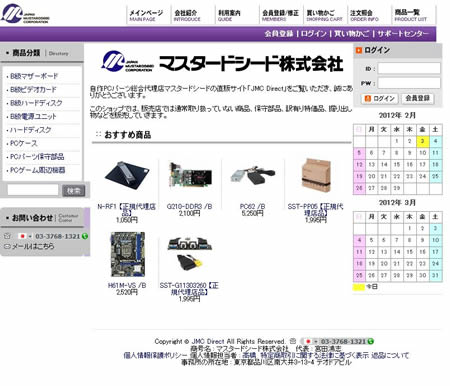Open the 買い物かご shopping cart menu item
The width and height of the screenshot is (450, 386).
[x=324, y=15]
